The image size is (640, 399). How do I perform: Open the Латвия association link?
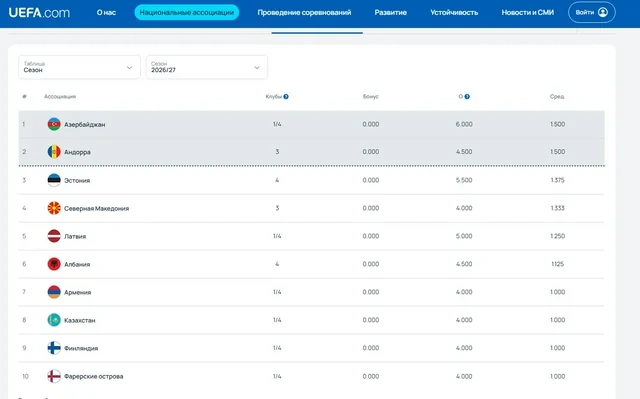75,236
